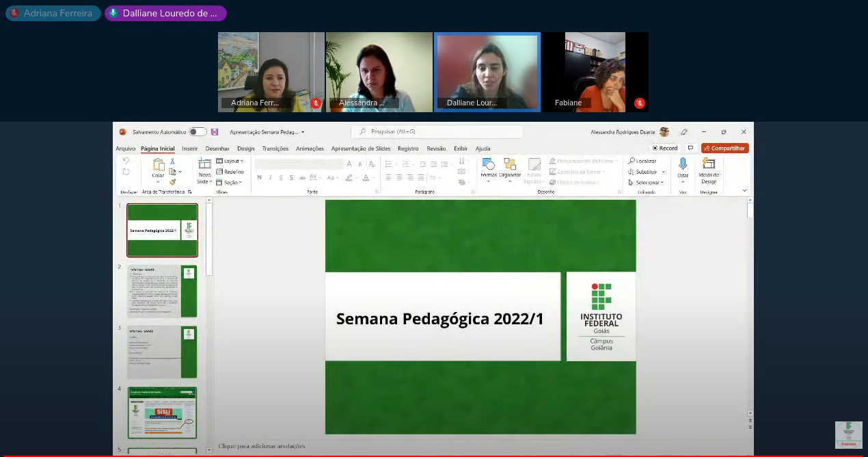Click the purple save disk icon
This screenshot has width=868, height=457.
(x=215, y=132)
